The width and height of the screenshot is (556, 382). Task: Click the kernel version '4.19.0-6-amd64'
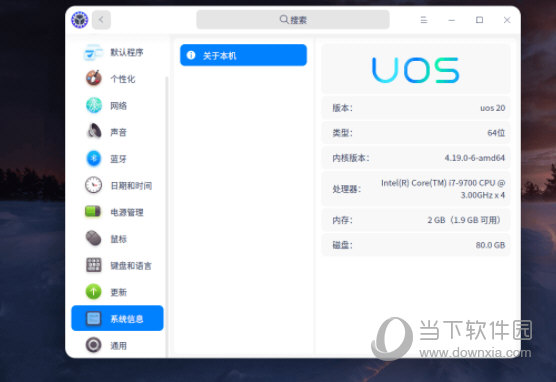point(475,158)
